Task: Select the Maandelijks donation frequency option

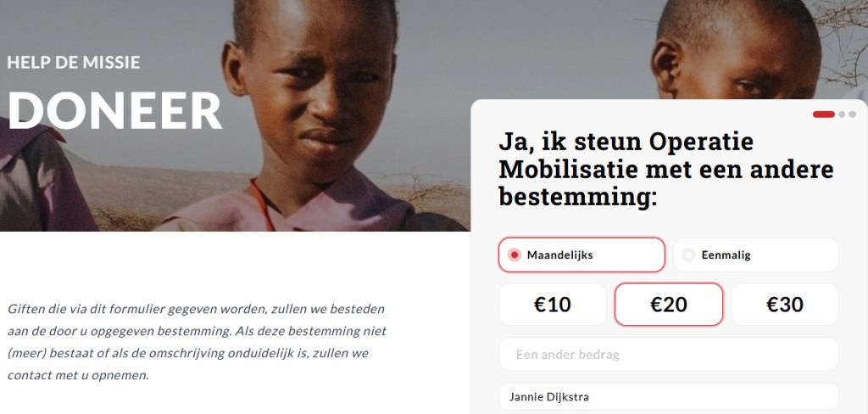Action: 581,255
